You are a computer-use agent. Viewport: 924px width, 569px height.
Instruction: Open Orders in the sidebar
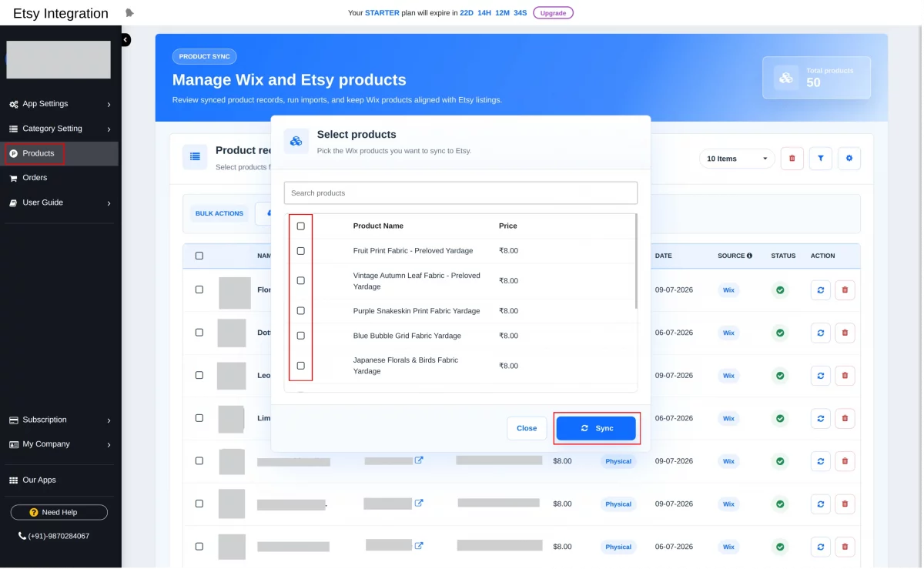tap(35, 178)
